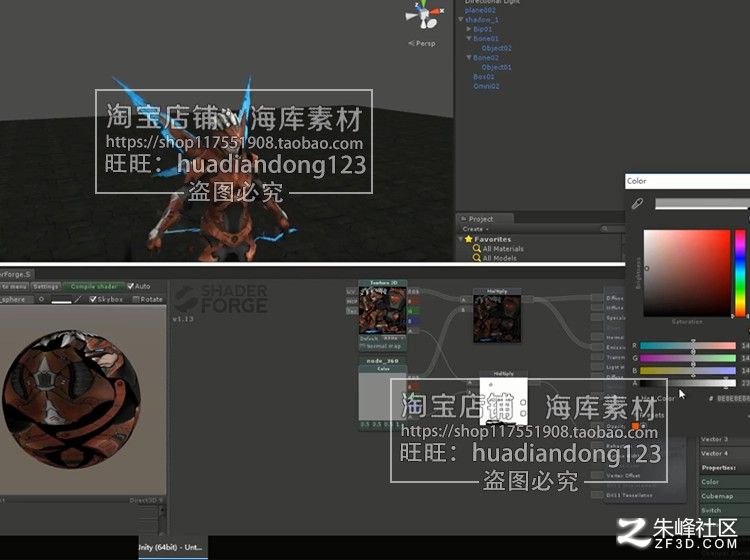Click the green G output connector
The image size is (750, 560).
tap(414, 311)
